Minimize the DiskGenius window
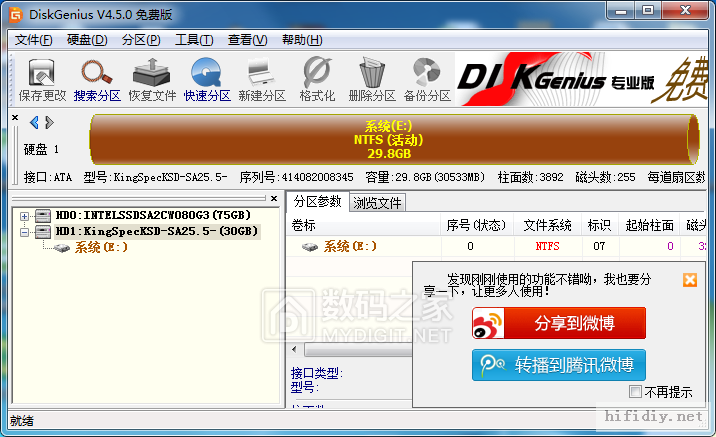This screenshot has height=437, width=716. click(621, 11)
